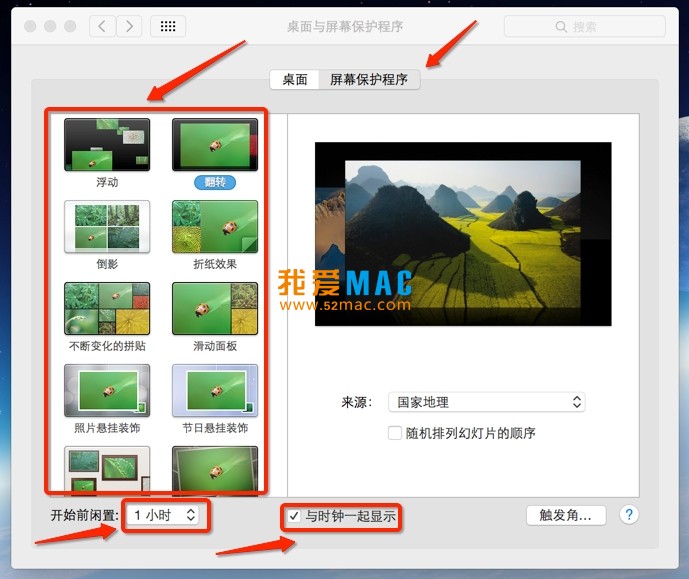
Task: Pick the 不断变化的拼贴 screen saver thumbnail
Action: tap(107, 308)
